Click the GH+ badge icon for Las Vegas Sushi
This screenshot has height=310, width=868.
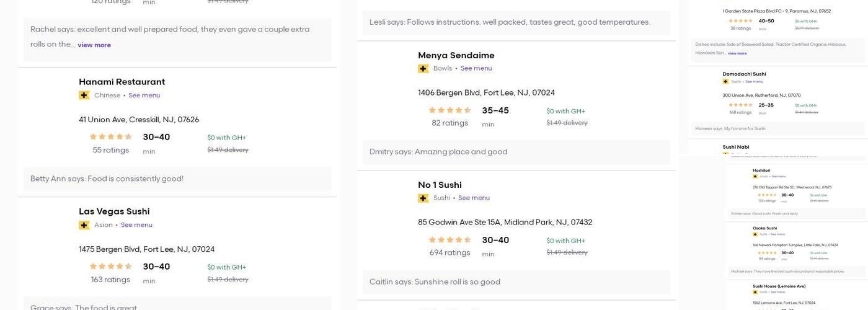[x=84, y=225]
